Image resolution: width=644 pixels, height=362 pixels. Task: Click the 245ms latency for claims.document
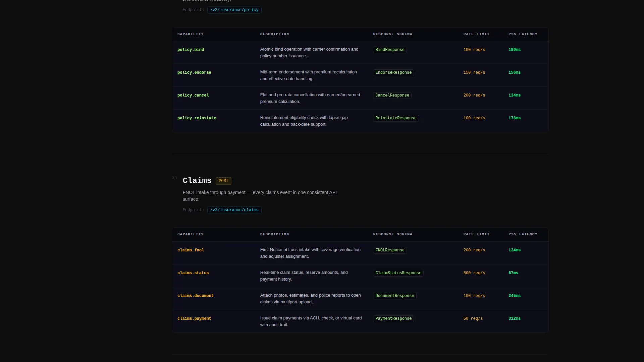515,296
